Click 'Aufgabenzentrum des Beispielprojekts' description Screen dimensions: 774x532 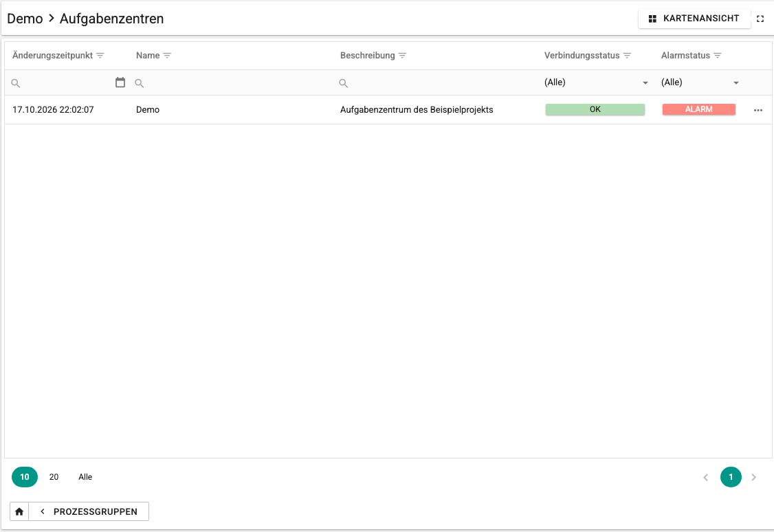[417, 110]
